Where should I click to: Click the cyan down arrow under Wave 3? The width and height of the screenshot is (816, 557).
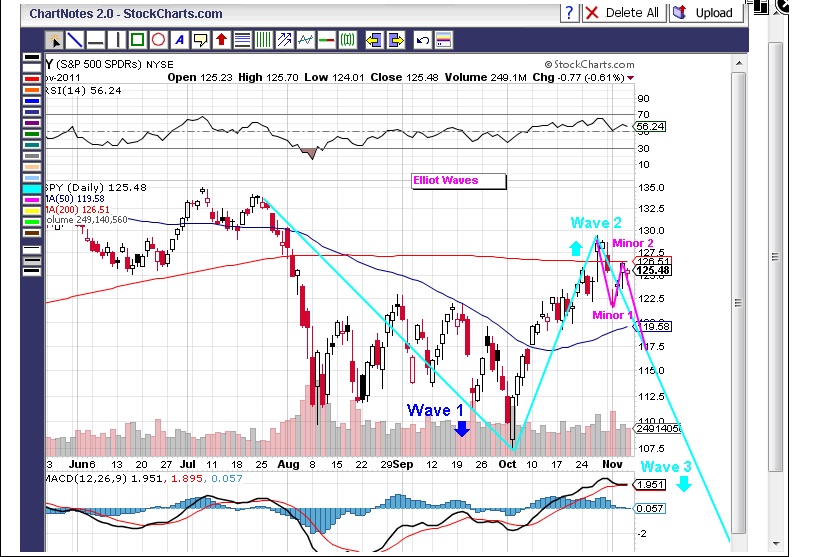(684, 485)
